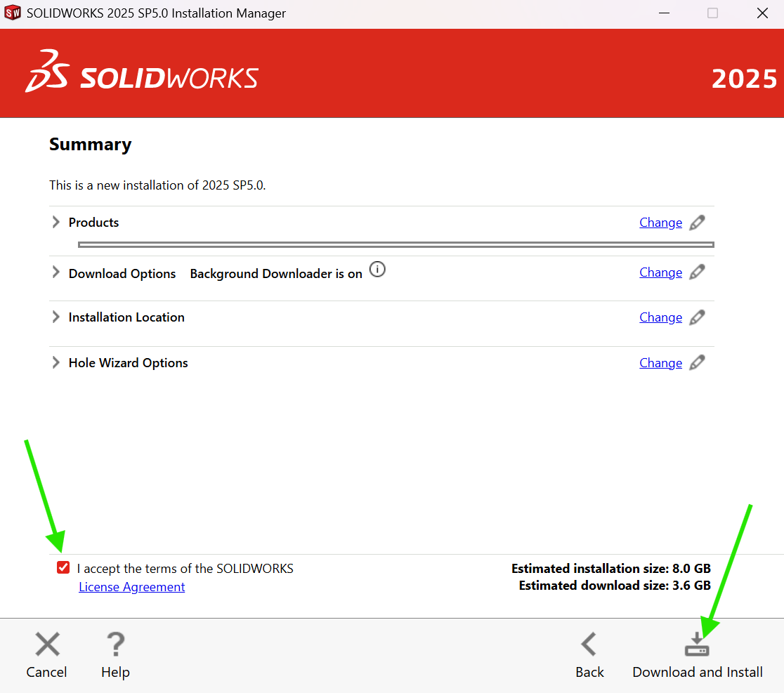This screenshot has width=784, height=693.
Task: Click the horizontal bar under Products
Action: pyautogui.click(x=396, y=244)
